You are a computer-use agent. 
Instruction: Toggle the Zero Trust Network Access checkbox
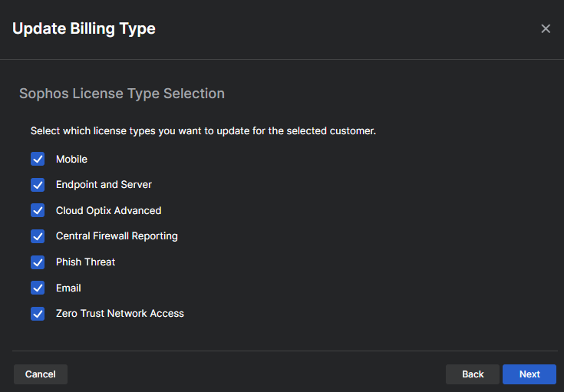coord(38,314)
